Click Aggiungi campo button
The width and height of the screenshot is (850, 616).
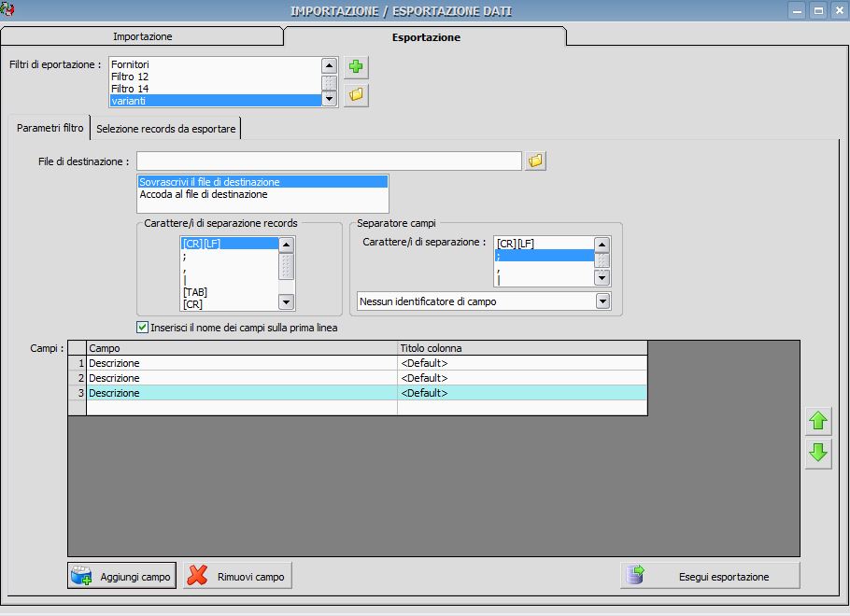(122, 575)
